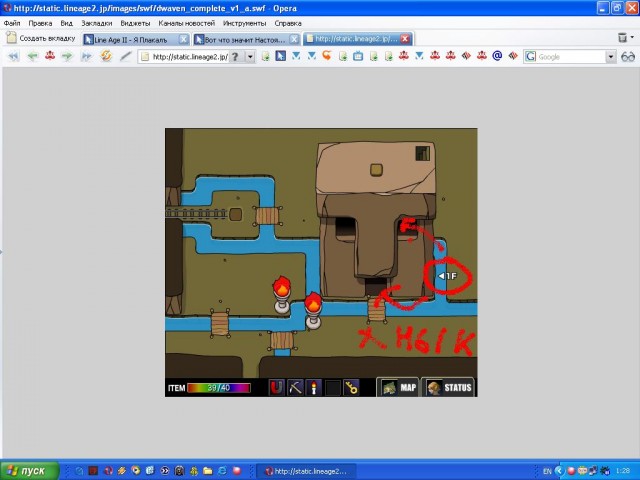Click the orange curved arrow toolbar icon

click(x=327, y=56)
